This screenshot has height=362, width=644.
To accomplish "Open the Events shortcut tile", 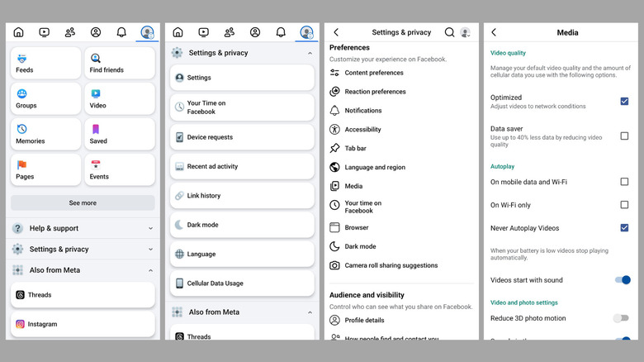I will pos(120,170).
